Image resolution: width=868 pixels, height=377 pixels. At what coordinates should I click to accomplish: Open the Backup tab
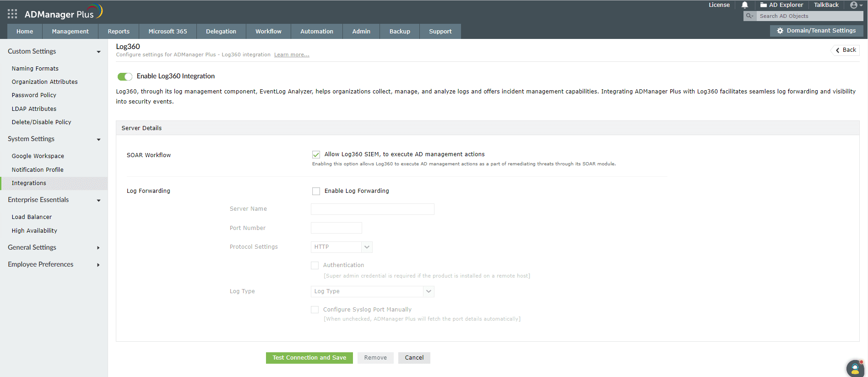pos(400,31)
